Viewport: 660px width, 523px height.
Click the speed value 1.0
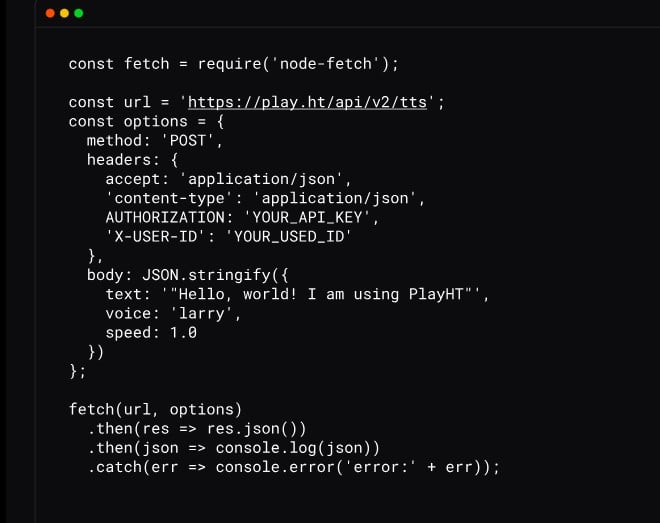coord(183,333)
